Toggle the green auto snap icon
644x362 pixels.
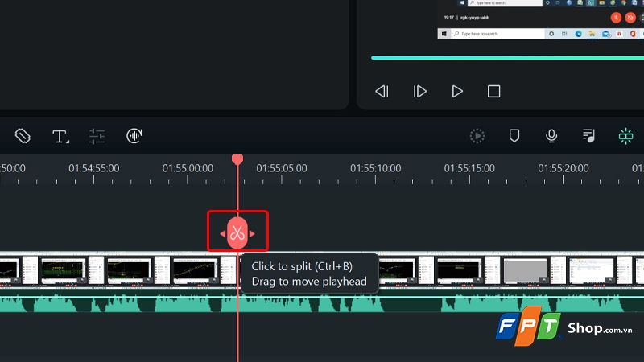[626, 136]
